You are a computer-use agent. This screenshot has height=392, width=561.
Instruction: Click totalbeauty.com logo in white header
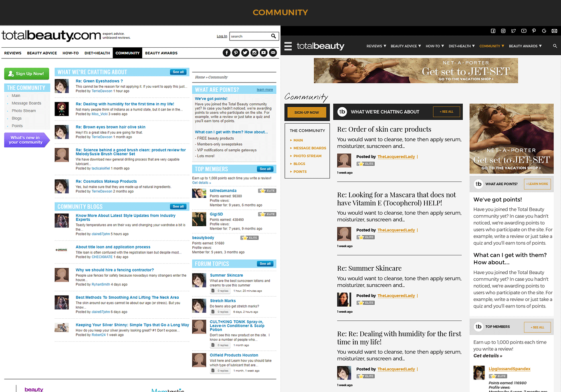51,36
